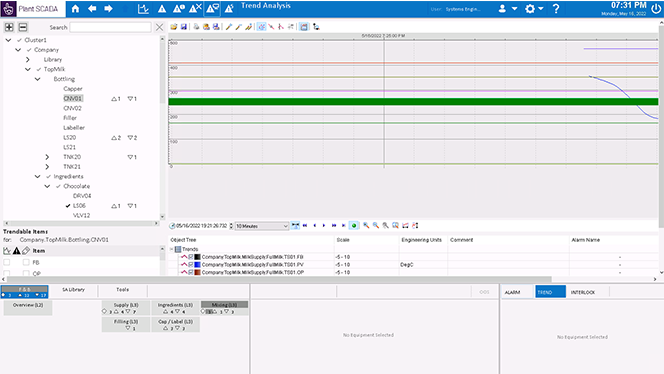Expand the TNK20 tree node
This screenshot has height=374, width=664.
tap(47, 157)
